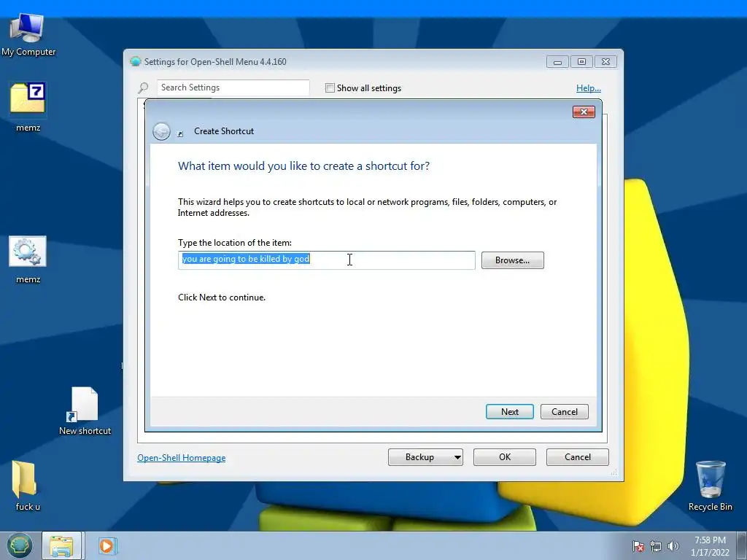Cancel the Create Shortcut wizard
The height and width of the screenshot is (560, 747).
point(565,411)
